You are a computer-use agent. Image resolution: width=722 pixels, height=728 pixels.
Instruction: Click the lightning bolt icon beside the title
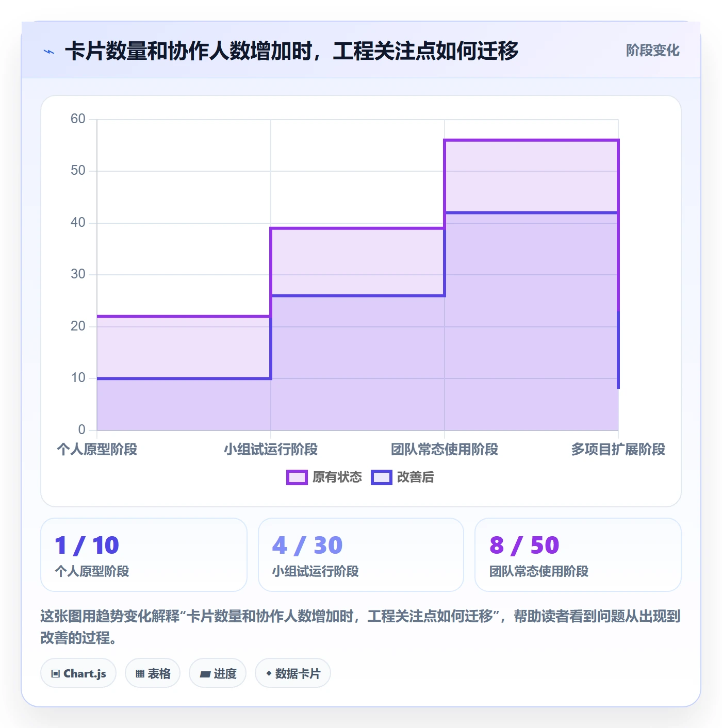pyautogui.click(x=49, y=52)
